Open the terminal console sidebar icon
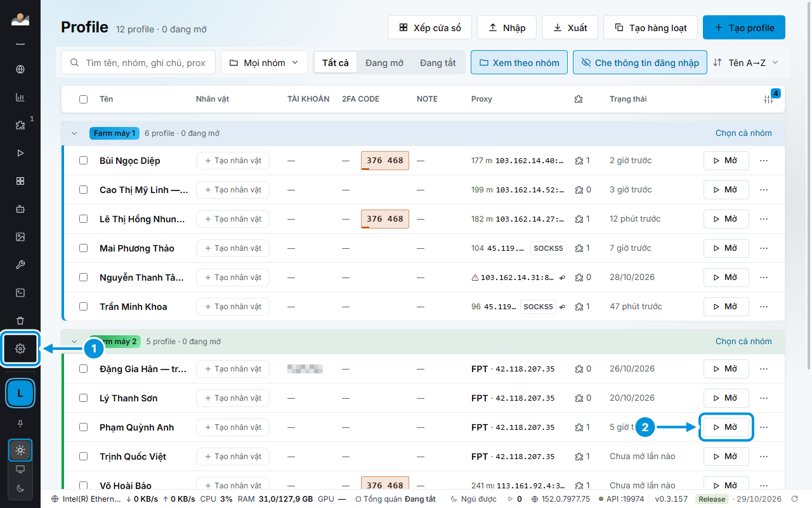812x508 pixels. (x=20, y=293)
